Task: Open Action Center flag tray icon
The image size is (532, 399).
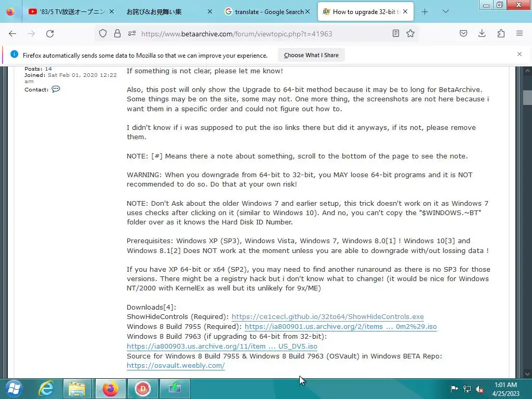Action: 454,389
